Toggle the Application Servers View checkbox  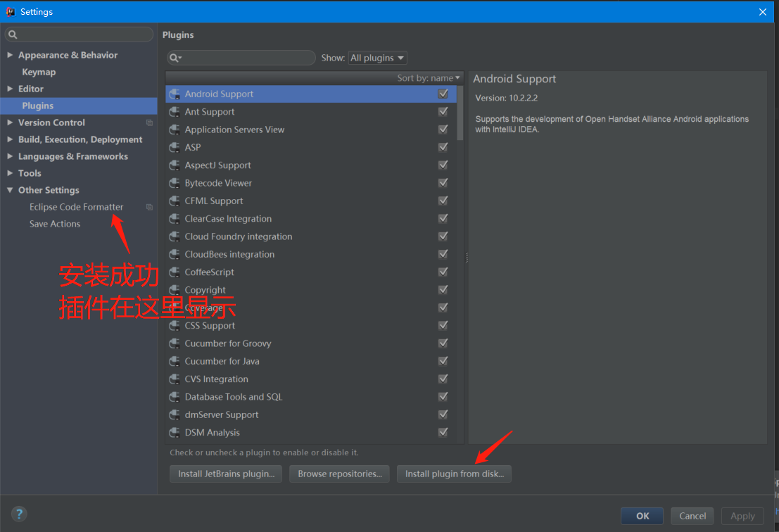(443, 129)
